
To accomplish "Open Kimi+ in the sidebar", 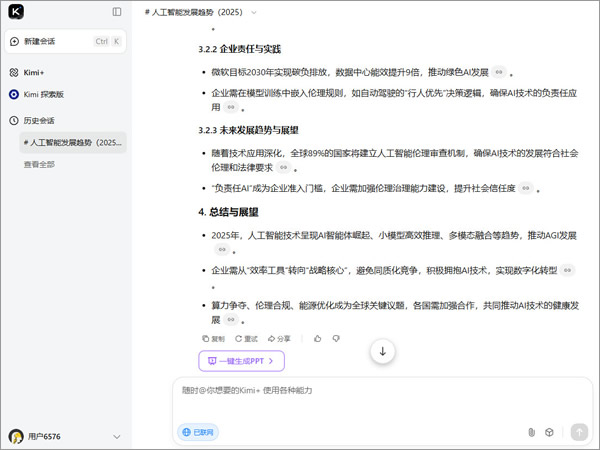I will coord(34,73).
